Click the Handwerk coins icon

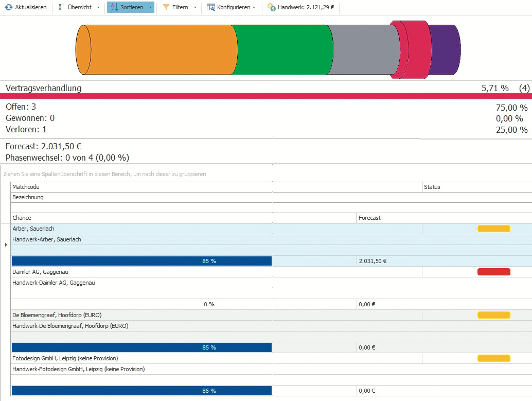pyautogui.click(x=271, y=7)
